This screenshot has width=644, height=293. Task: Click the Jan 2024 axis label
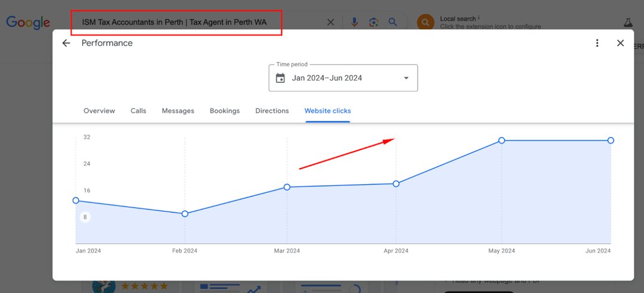[x=88, y=251]
